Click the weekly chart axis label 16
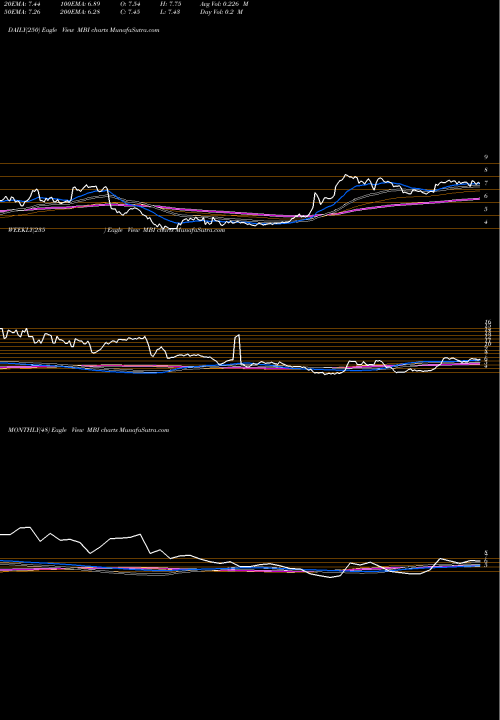The width and height of the screenshot is (500, 720). pos(488,322)
